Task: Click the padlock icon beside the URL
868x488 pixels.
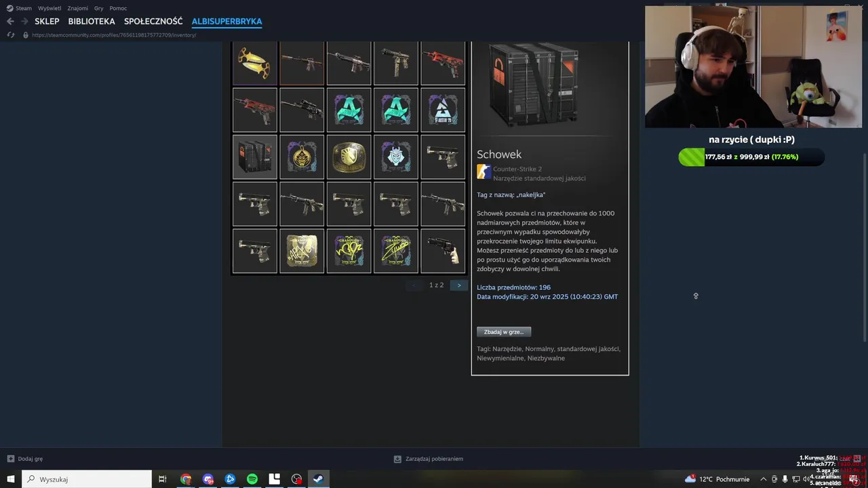Action: [26, 35]
